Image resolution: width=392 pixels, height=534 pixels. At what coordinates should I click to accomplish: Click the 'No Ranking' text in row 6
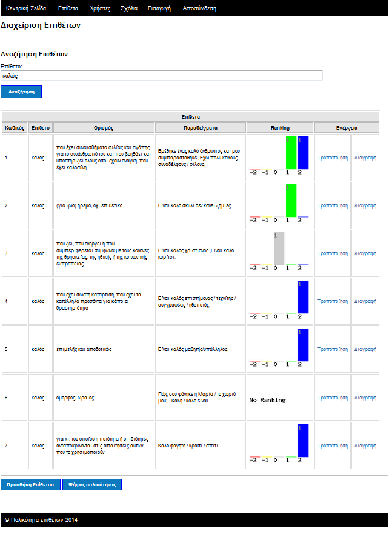(267, 400)
